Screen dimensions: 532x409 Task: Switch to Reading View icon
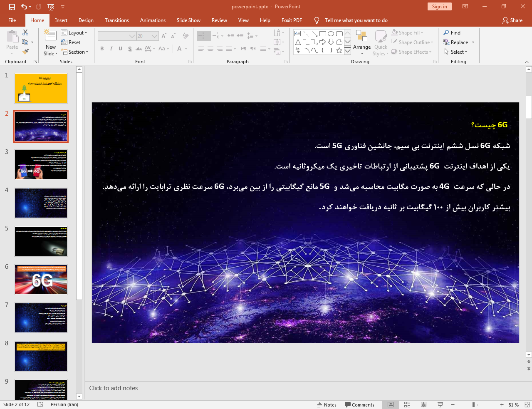click(x=423, y=404)
